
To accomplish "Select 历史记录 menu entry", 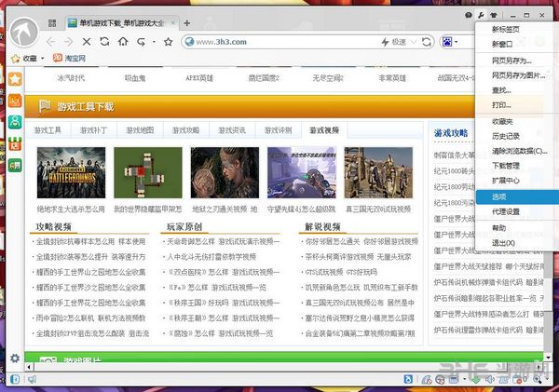I will (x=507, y=136).
